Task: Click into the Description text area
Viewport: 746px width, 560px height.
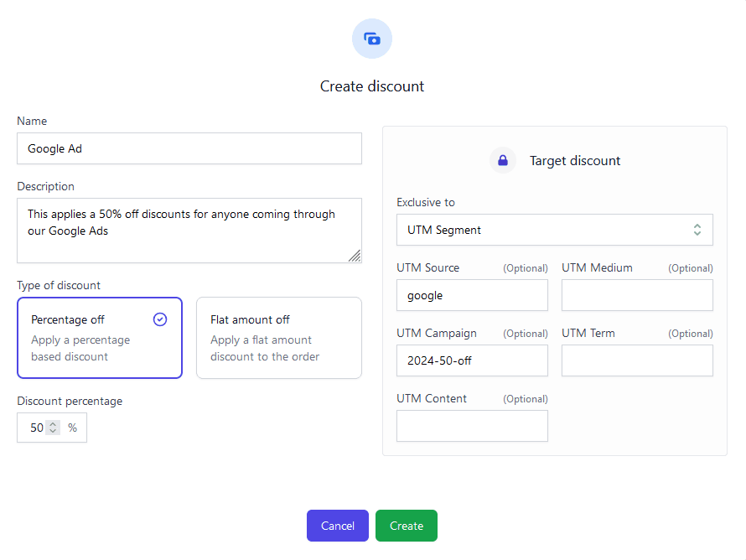Action: (189, 231)
